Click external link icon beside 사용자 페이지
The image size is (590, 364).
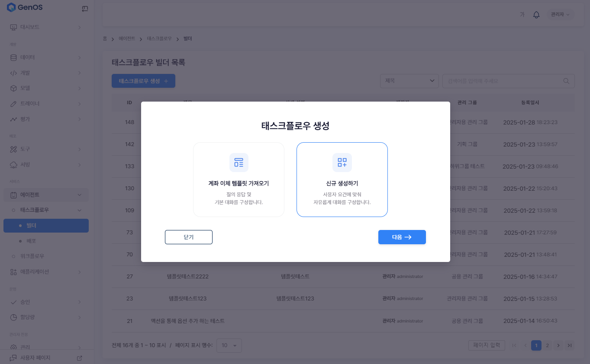(x=79, y=358)
